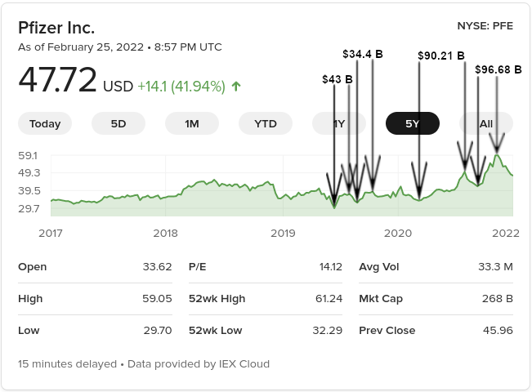Click the $34.4 B annotation label
Image resolution: width=532 pixels, height=392 pixels.
(362, 54)
